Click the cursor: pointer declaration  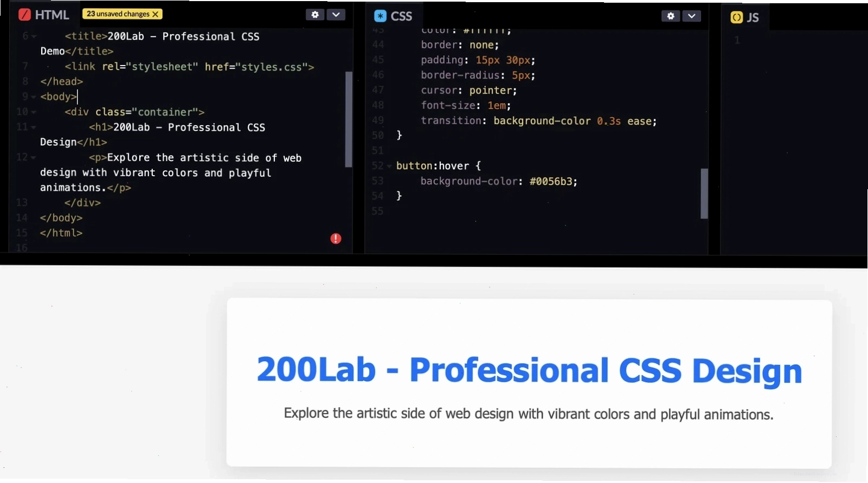pos(469,91)
